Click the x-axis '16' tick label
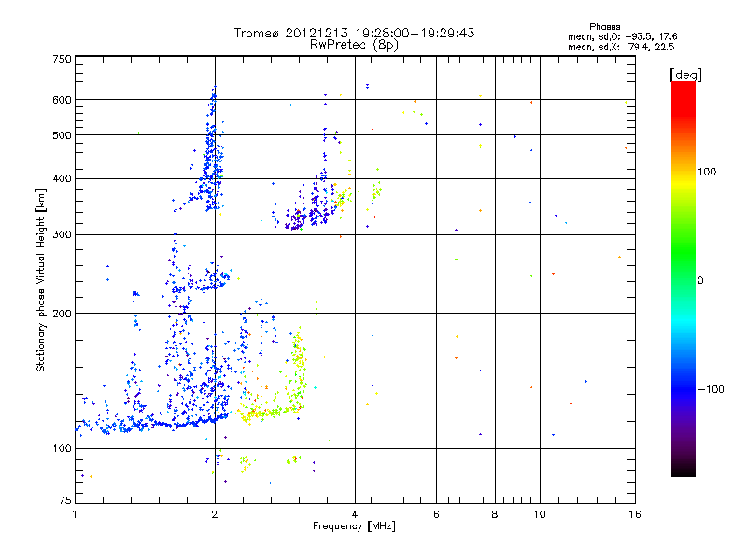Screen dimensions: 747x560 tap(635, 514)
